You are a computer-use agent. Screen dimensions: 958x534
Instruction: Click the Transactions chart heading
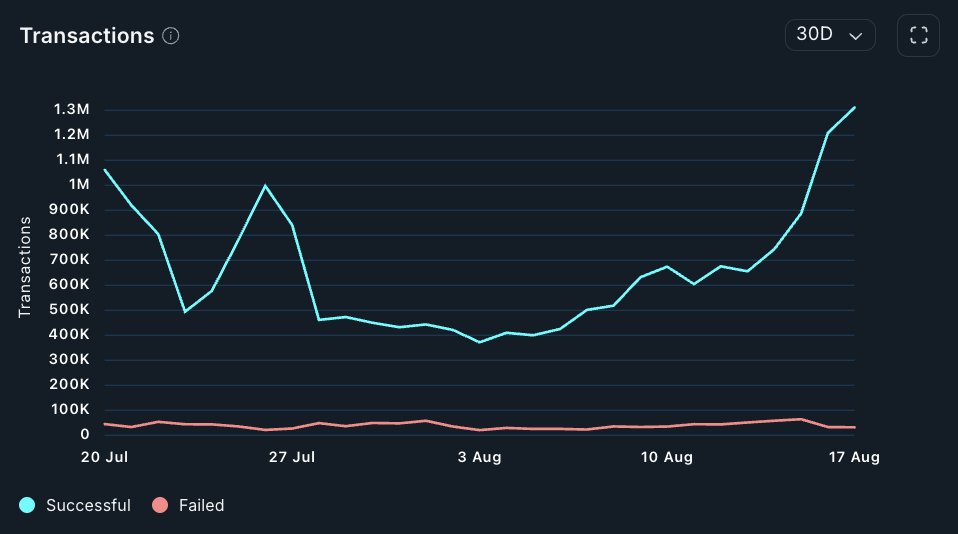pyautogui.click(x=87, y=36)
